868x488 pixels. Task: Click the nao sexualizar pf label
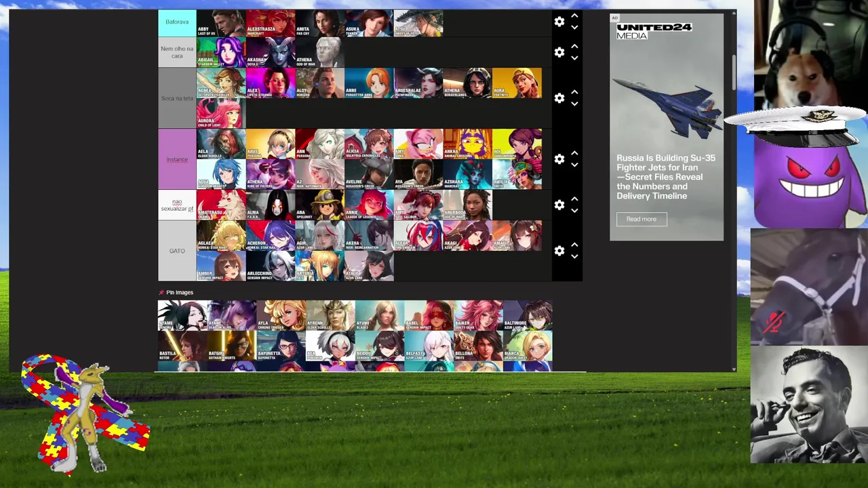[177, 205]
